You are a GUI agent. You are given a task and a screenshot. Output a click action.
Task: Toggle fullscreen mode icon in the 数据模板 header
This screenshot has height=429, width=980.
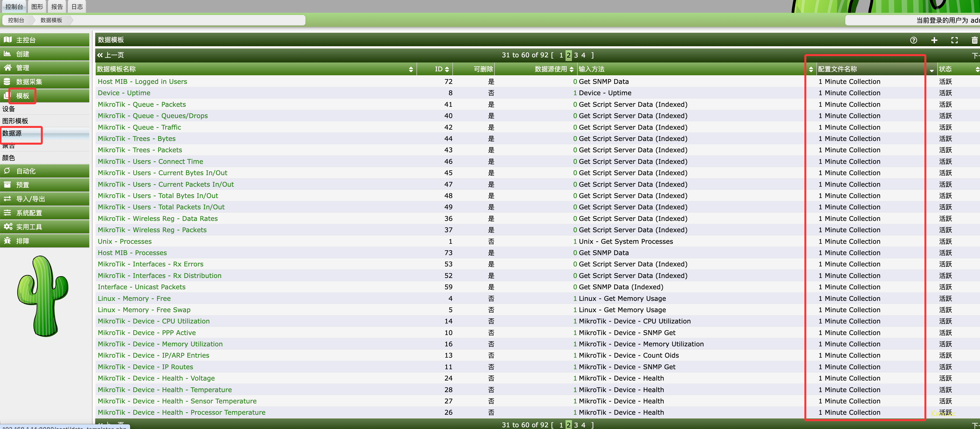(954, 40)
